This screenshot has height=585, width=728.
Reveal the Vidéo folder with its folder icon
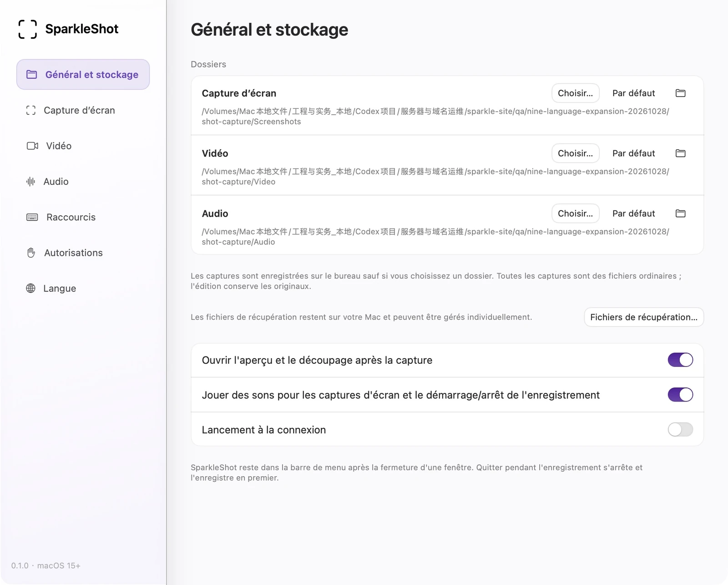pos(681,153)
